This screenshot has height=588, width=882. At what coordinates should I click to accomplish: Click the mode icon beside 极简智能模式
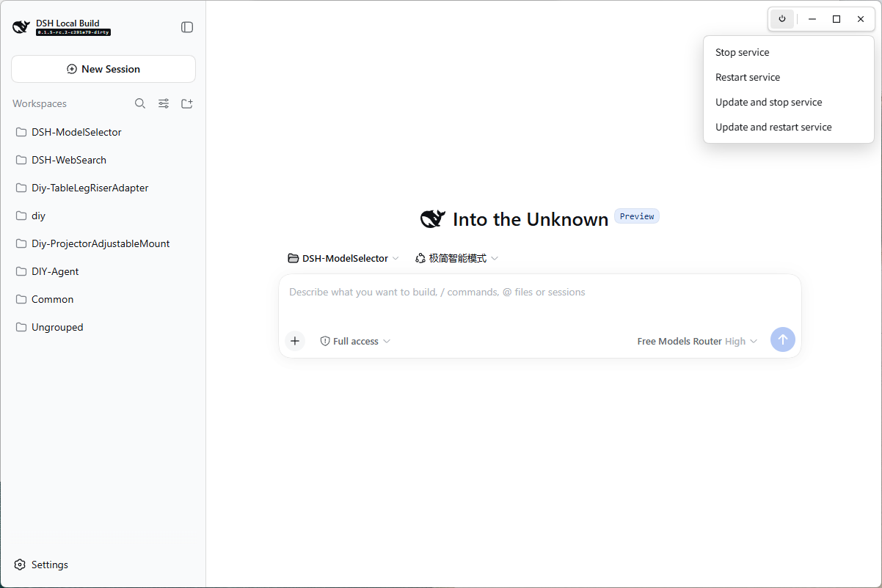coord(420,258)
